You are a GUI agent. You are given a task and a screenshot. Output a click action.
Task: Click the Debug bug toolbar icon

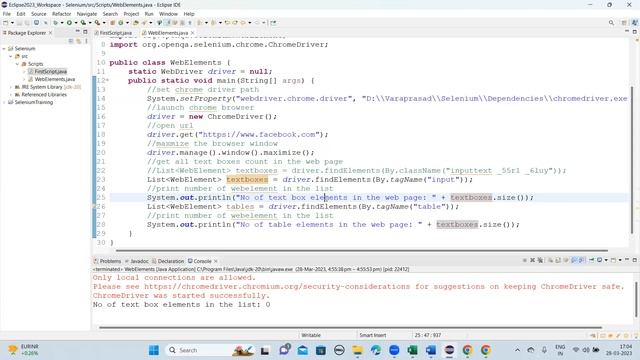pos(56,22)
